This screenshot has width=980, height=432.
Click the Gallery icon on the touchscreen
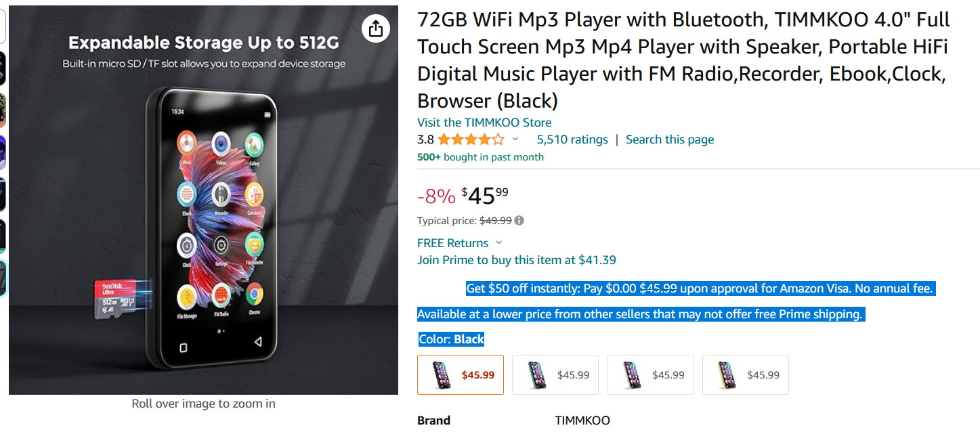[253, 144]
